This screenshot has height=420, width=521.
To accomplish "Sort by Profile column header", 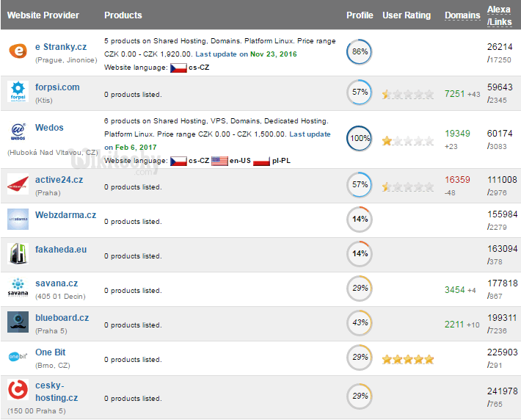I will click(360, 15).
